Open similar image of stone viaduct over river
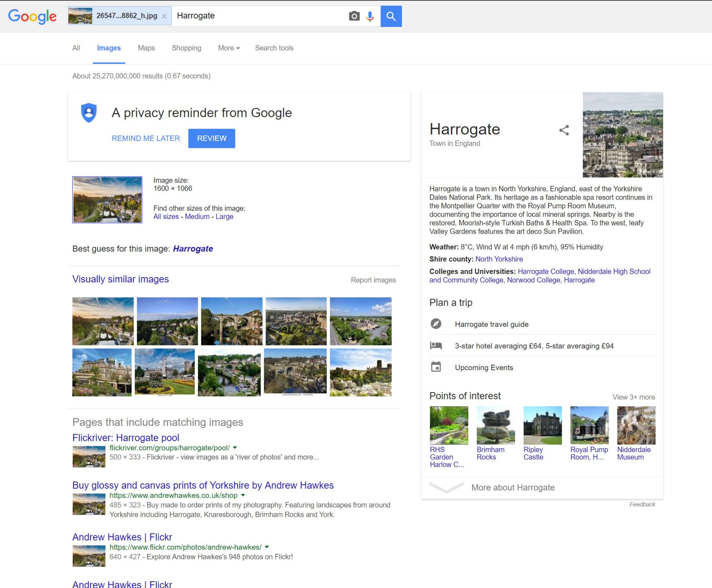This screenshot has width=712, height=588. coord(231,321)
